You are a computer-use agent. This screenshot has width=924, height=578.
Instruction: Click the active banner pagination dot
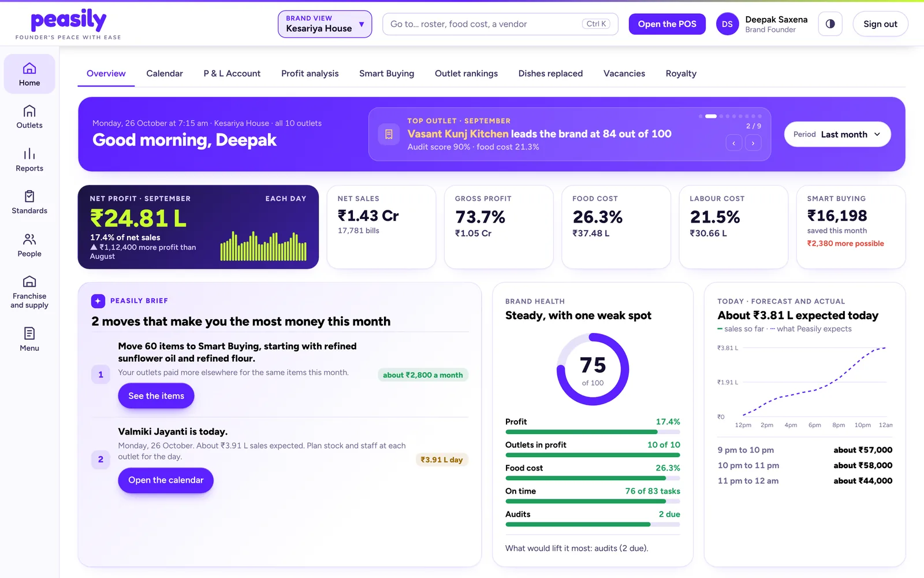pyautogui.click(x=711, y=116)
